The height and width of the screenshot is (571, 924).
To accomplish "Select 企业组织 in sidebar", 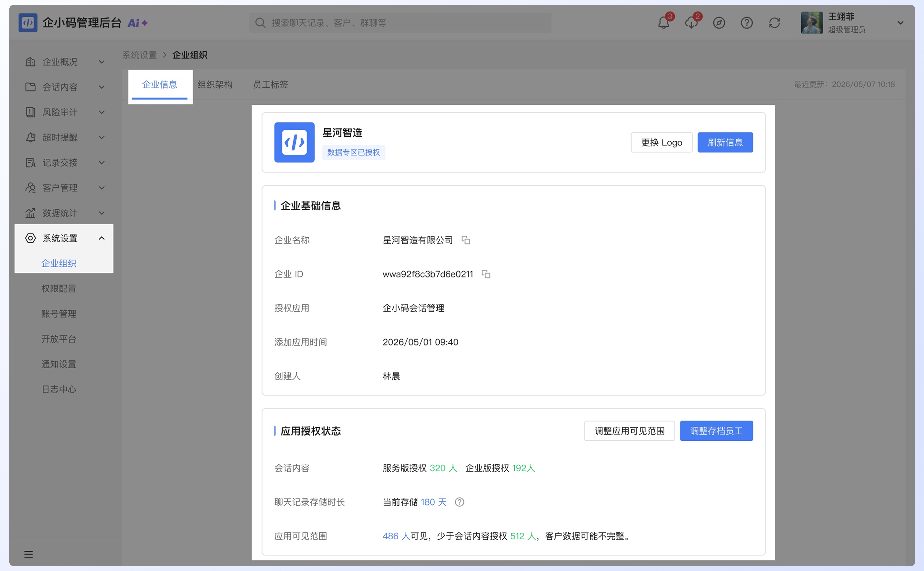I will pos(59,263).
